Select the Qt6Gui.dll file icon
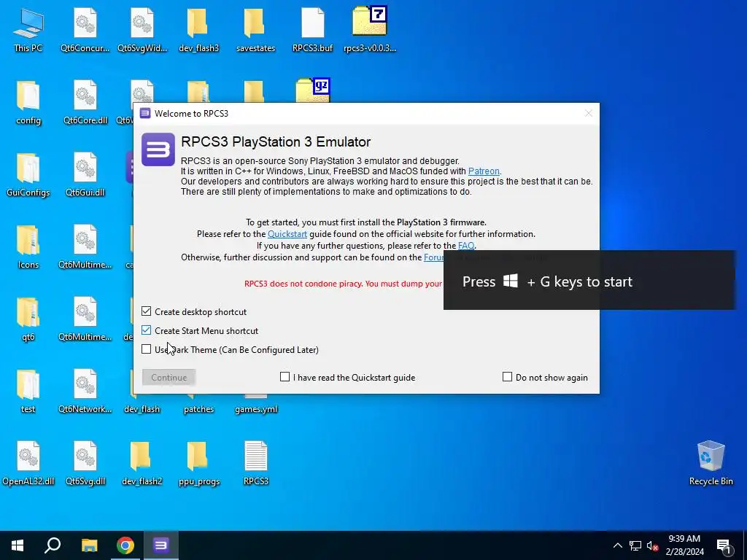This screenshot has width=747, height=560. click(85, 175)
